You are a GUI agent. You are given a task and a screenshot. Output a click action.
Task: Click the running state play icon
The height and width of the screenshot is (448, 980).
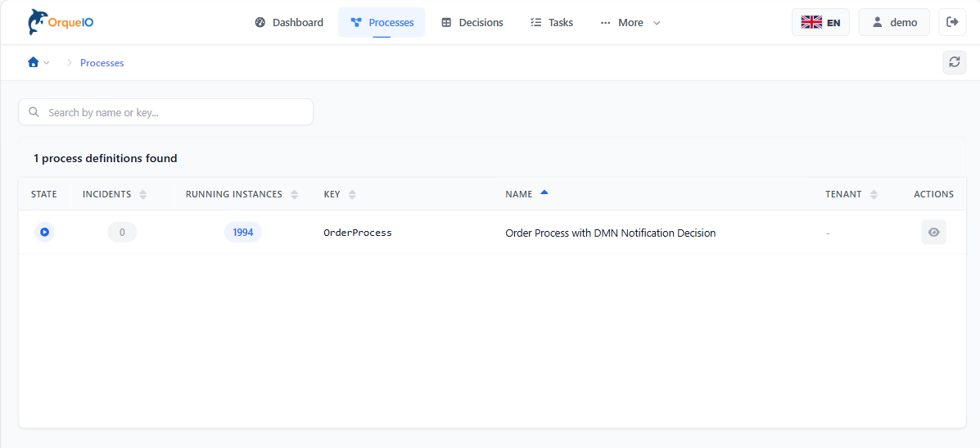pos(44,233)
